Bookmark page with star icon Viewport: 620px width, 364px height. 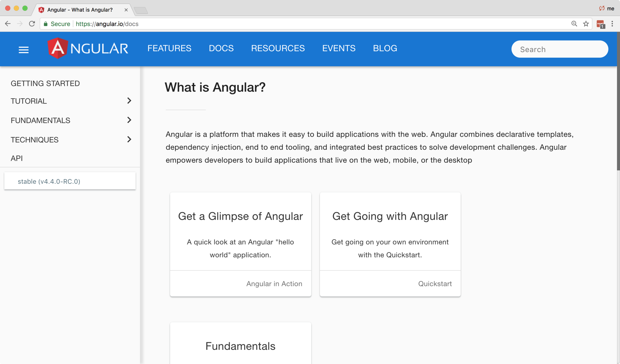click(586, 24)
